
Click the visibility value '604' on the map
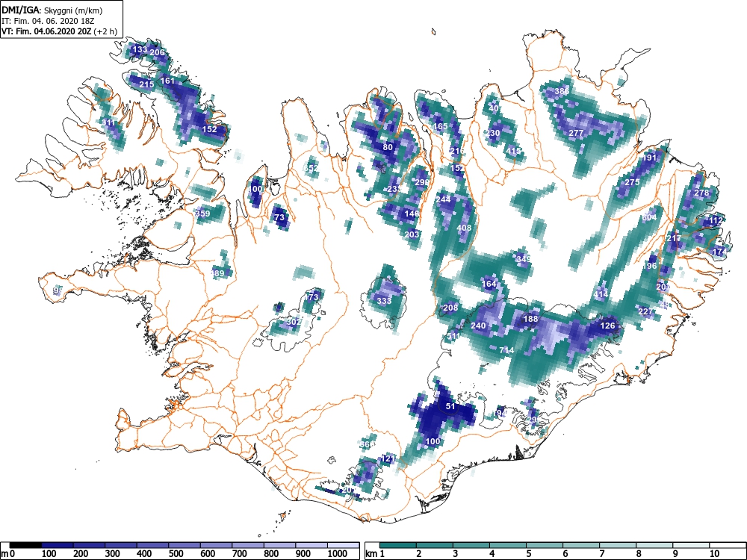point(649,217)
